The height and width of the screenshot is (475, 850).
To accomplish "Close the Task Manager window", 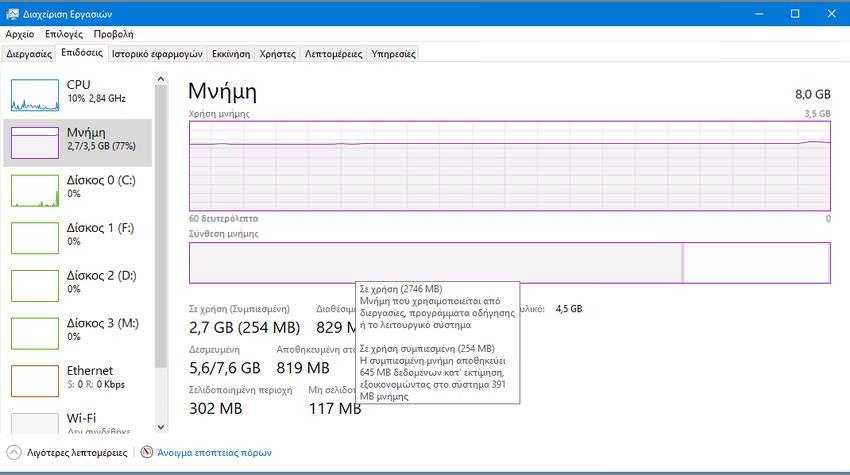I will 832,14.
